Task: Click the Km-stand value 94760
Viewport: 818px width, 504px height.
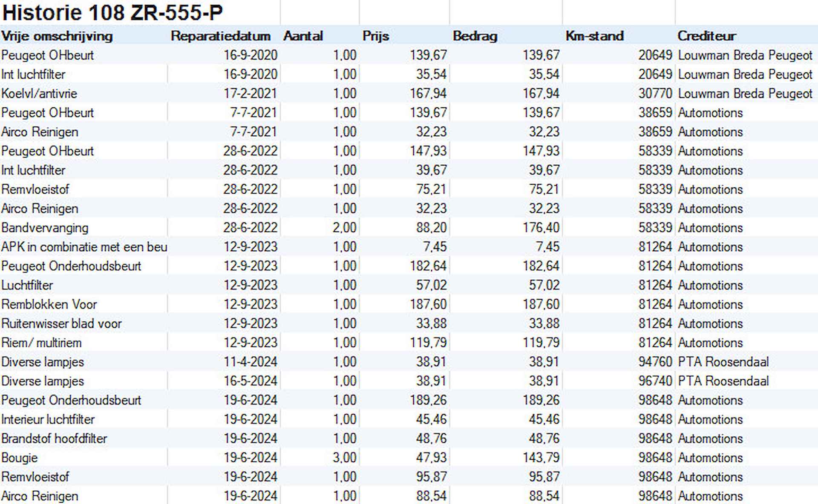Action: (655, 361)
